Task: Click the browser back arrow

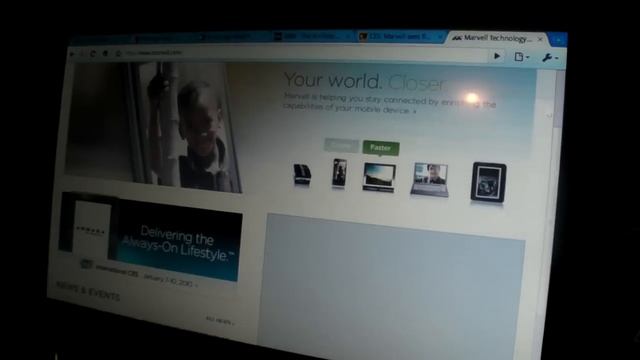Action: tap(73, 53)
